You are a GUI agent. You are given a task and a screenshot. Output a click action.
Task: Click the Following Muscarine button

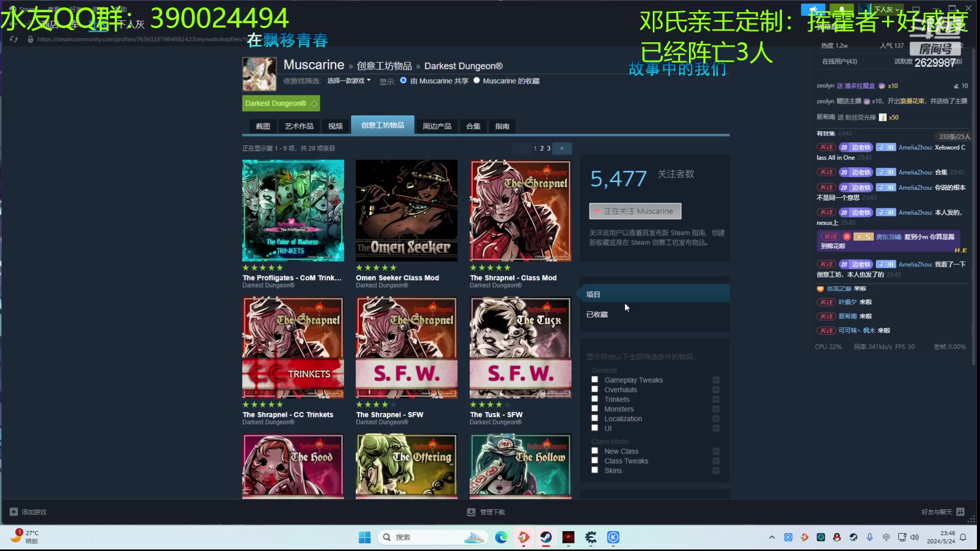click(x=635, y=211)
